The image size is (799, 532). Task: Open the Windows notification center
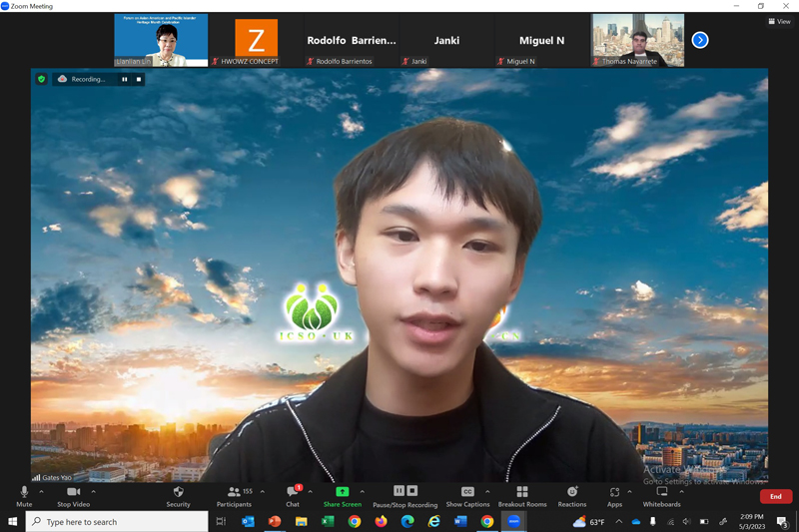(x=782, y=521)
